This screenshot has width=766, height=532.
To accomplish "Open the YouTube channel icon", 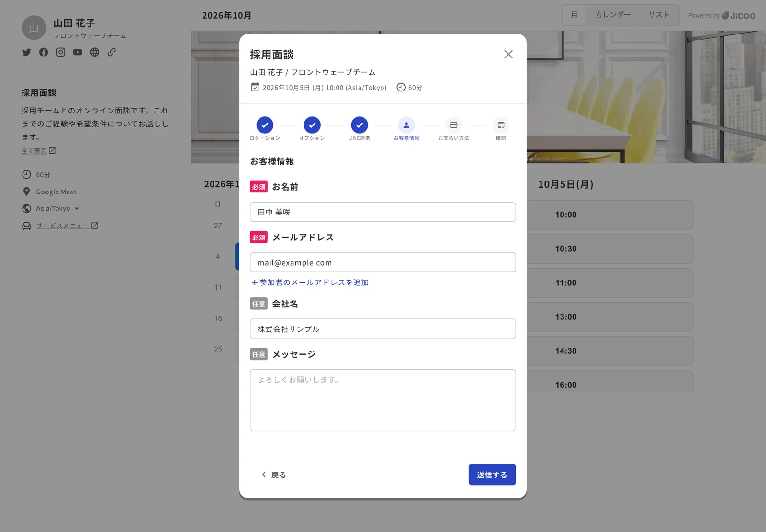I will 78,52.
